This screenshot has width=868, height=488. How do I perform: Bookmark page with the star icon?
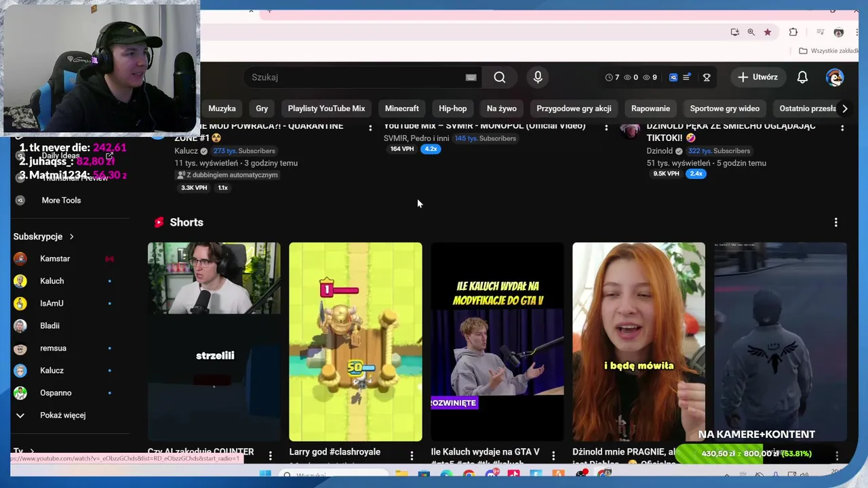768,32
